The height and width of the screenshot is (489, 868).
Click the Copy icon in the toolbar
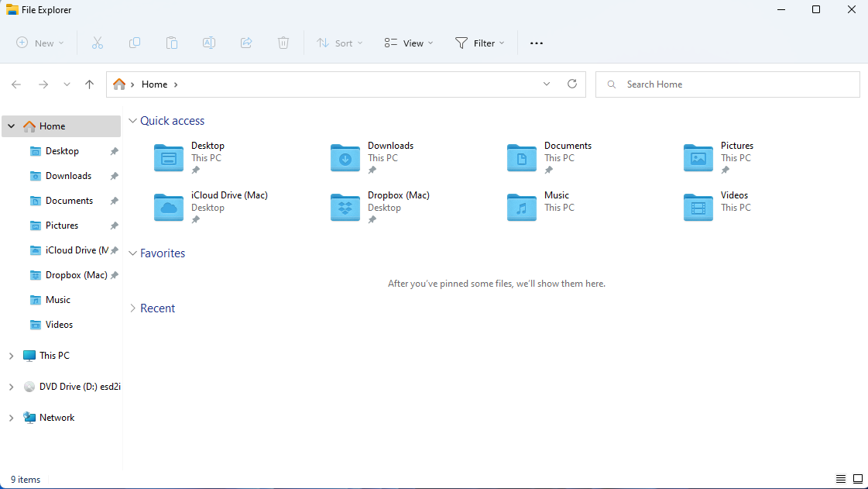click(135, 43)
